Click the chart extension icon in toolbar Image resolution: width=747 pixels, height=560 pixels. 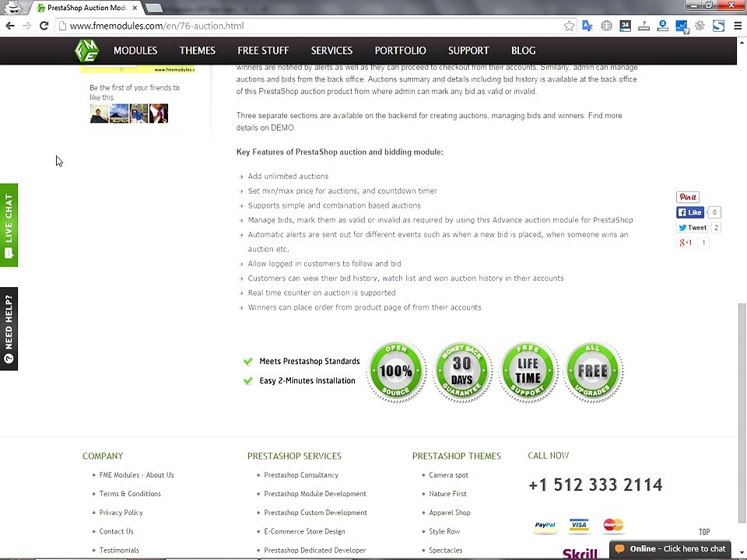click(682, 26)
